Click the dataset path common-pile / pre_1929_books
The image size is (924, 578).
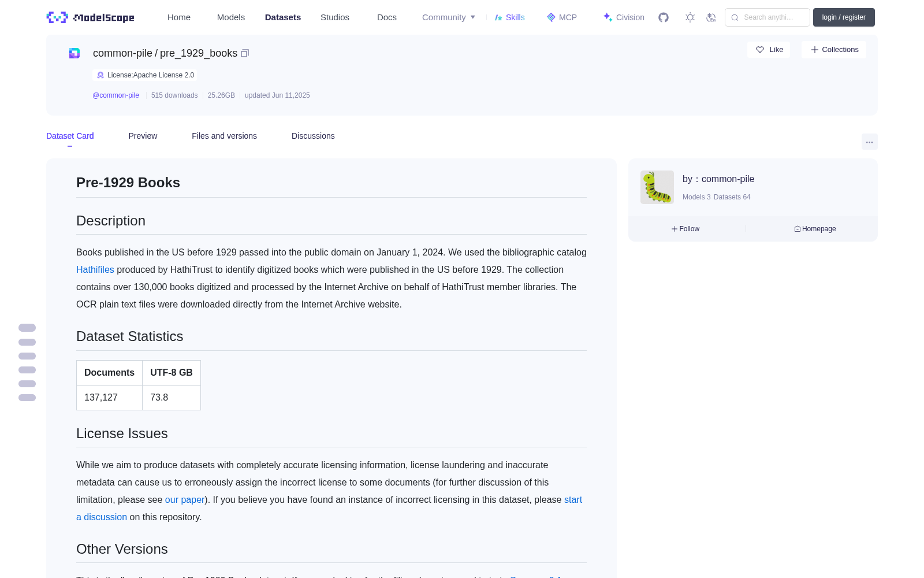(165, 53)
